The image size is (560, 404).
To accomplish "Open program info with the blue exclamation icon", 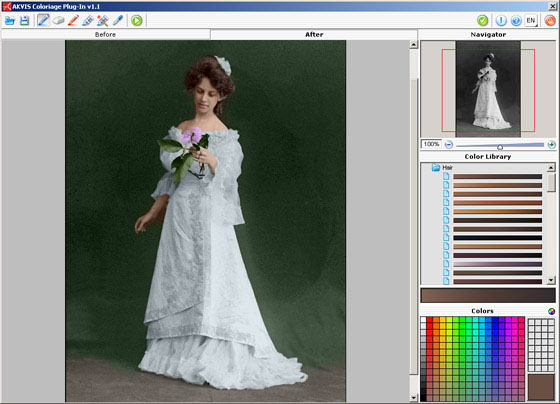I will coord(501,21).
